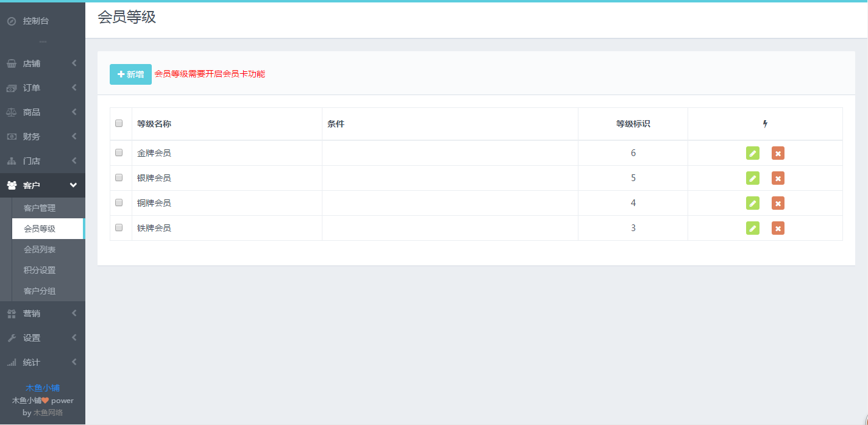Click the red delete icon for 金牌会员
The image size is (868, 425).
pos(778,153)
